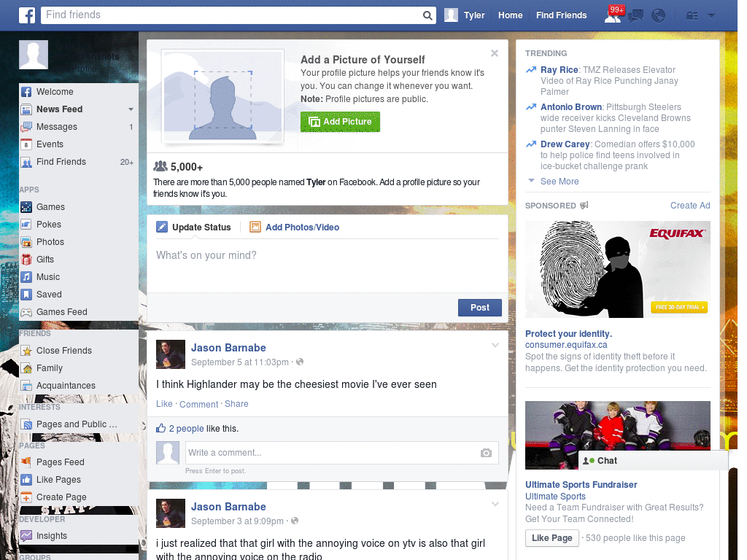
Task: Open the notifications globe icon
Action: tap(659, 16)
